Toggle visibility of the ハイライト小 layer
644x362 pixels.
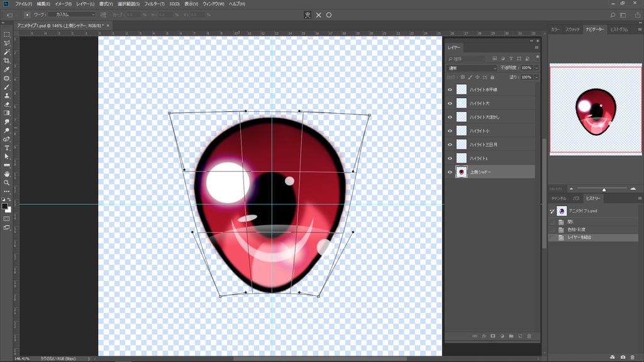450,131
